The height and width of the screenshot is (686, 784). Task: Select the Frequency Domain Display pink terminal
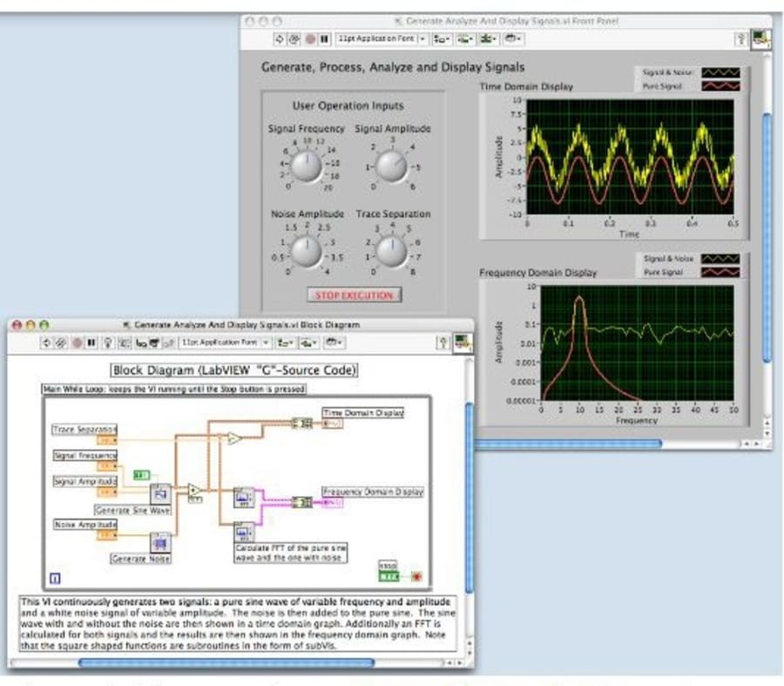click(x=333, y=502)
